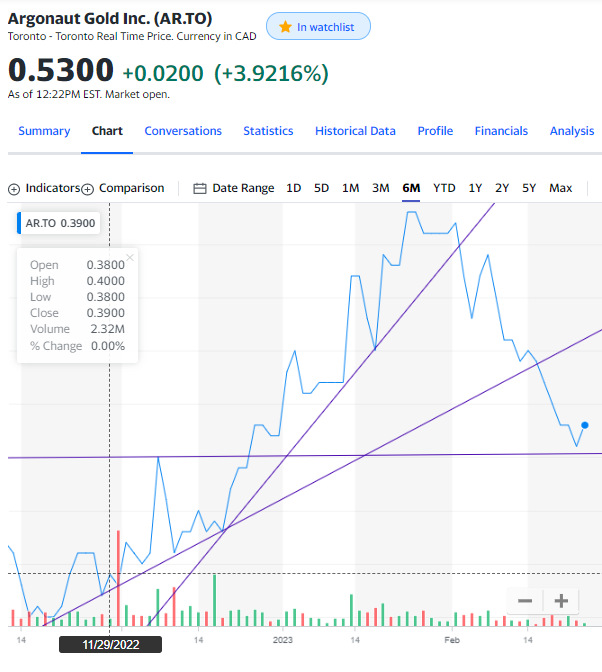Click the 2023 axis label
The image size is (602, 672).
(283, 640)
